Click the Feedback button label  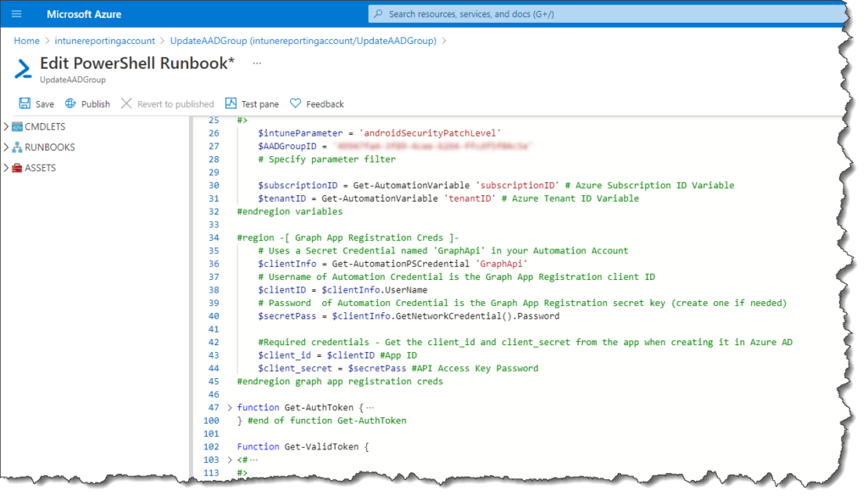tap(325, 104)
